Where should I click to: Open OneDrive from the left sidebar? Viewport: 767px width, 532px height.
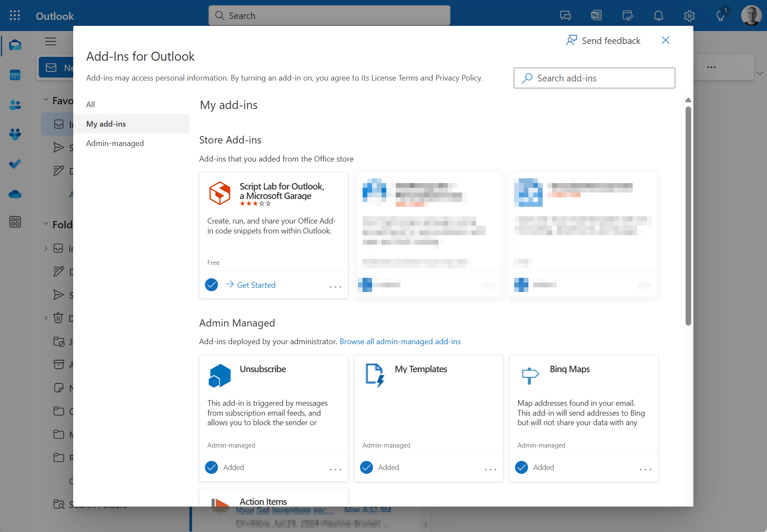(x=15, y=194)
